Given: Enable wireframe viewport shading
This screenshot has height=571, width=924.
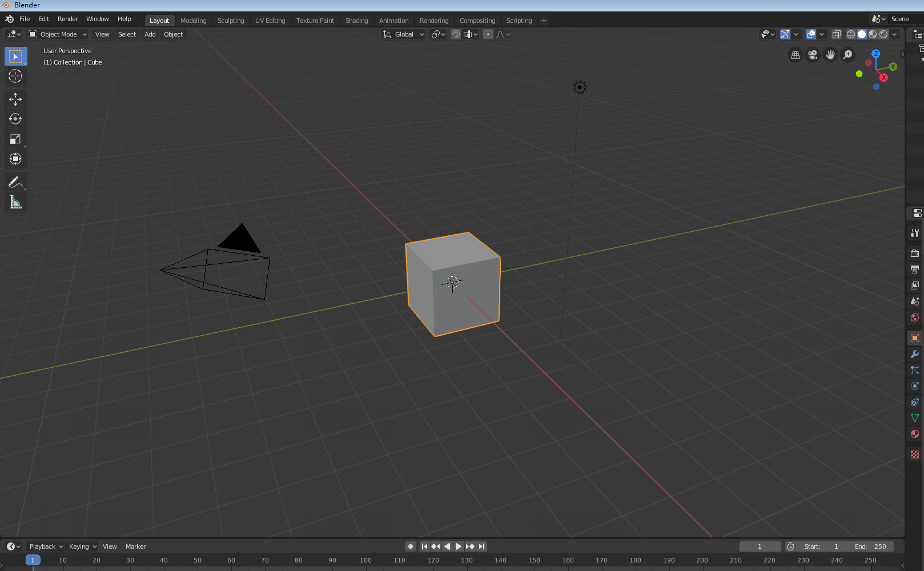Looking at the screenshot, I should point(850,34).
